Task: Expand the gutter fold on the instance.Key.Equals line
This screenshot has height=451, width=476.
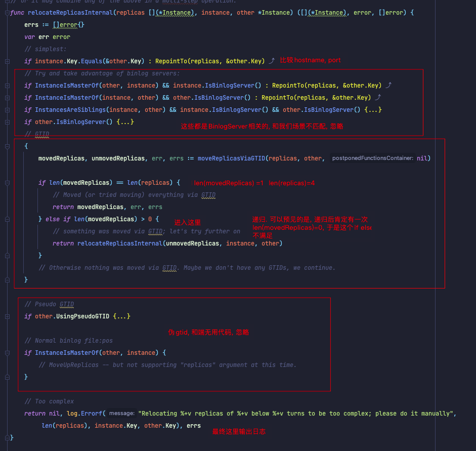Action: pyautogui.click(x=7, y=61)
